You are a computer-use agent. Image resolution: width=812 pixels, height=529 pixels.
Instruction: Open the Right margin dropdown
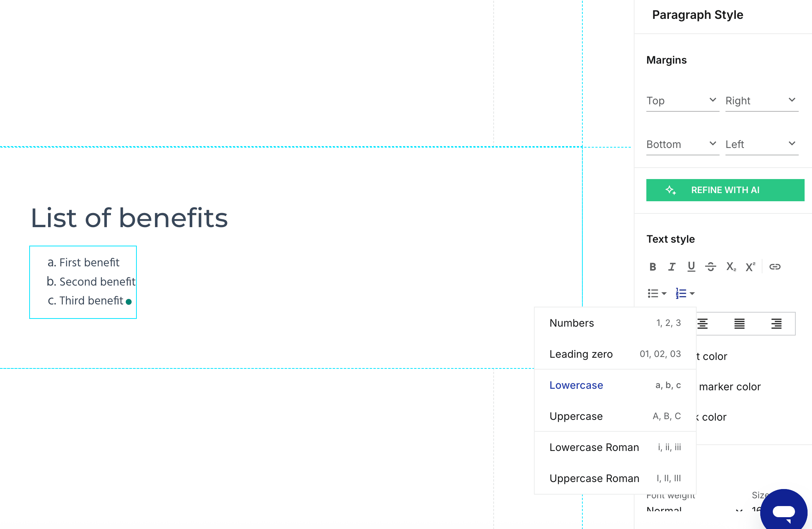(x=761, y=101)
